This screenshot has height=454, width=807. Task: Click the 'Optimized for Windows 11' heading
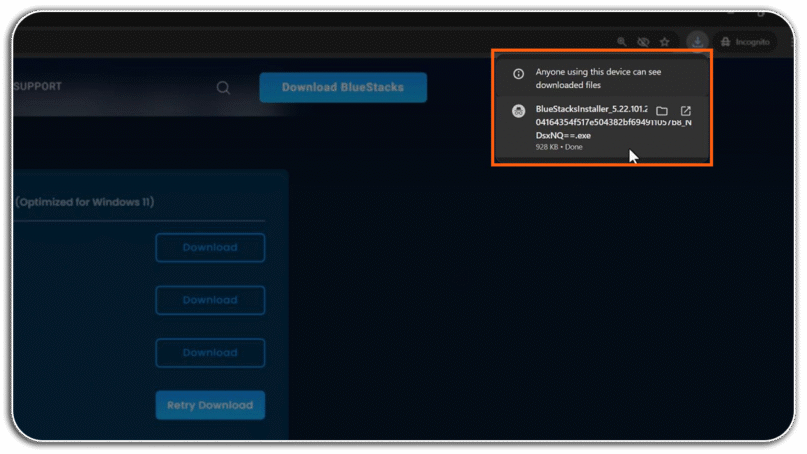pos(85,202)
